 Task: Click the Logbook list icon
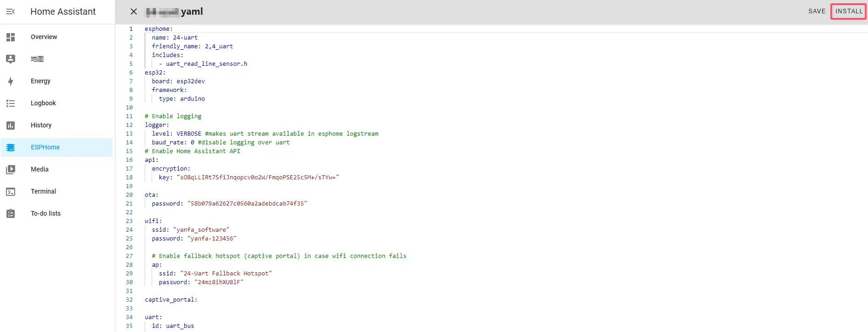coord(11,103)
